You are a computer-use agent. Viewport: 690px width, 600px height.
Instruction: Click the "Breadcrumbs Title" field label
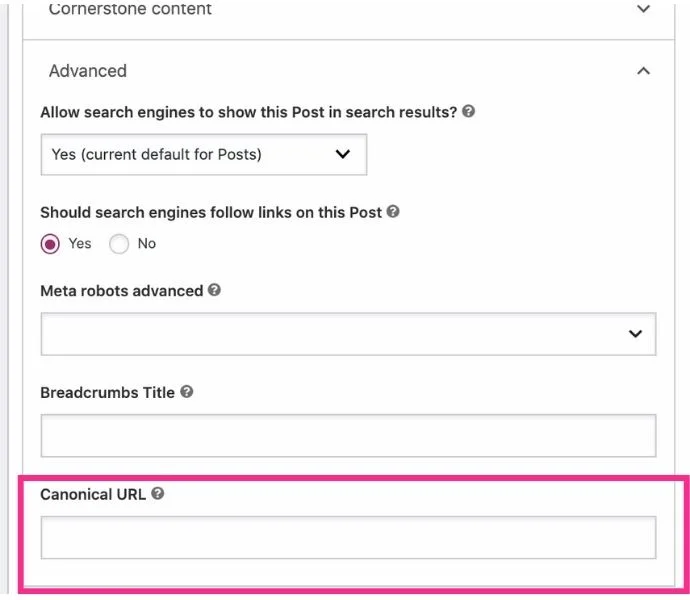107,392
